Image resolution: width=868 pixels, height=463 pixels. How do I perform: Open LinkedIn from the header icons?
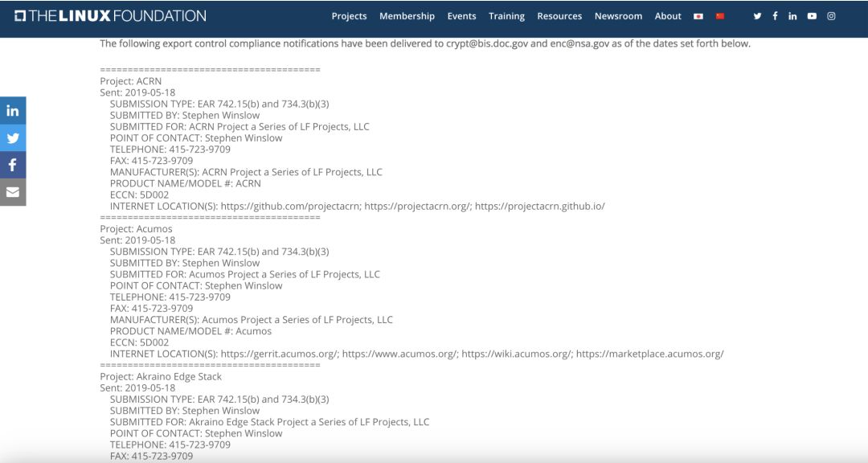tap(792, 16)
